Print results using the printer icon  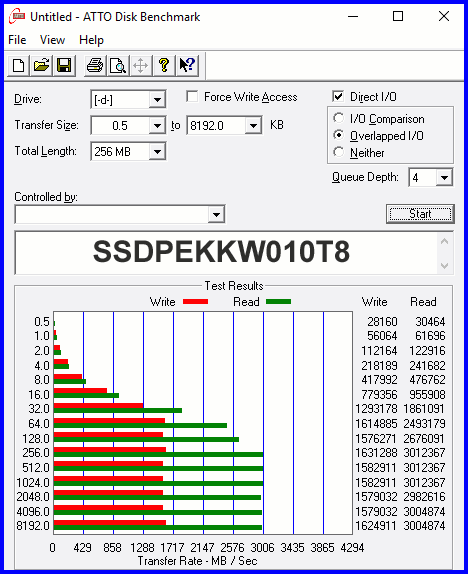coord(95,66)
